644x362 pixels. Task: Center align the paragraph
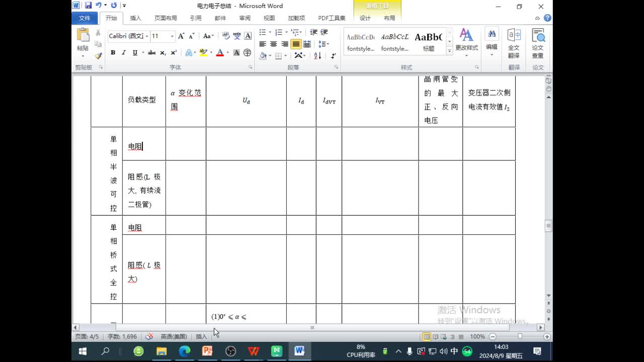274,44
